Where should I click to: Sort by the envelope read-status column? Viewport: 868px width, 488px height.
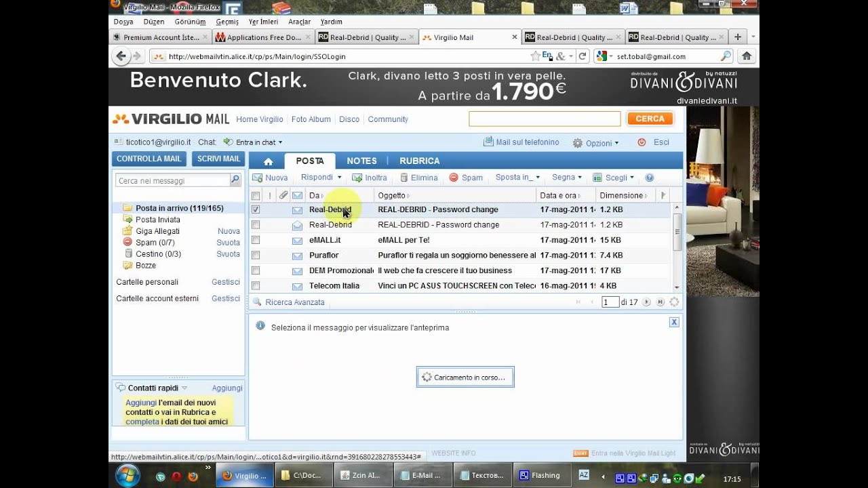pyautogui.click(x=297, y=195)
